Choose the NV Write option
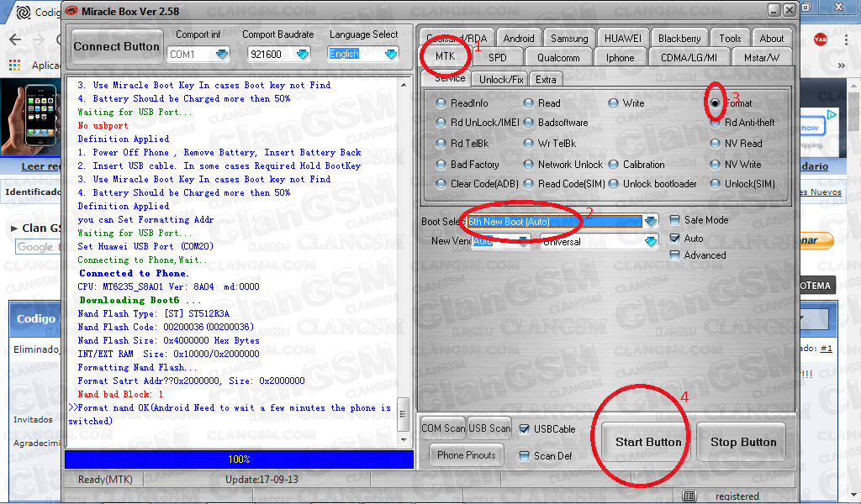The image size is (861, 504). click(715, 165)
